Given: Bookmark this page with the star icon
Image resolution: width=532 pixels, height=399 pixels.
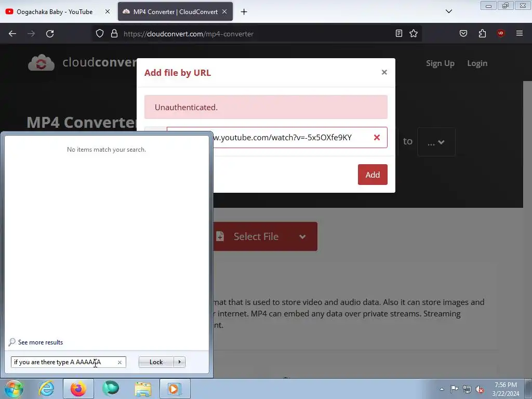Looking at the screenshot, I should pyautogui.click(x=413, y=33).
